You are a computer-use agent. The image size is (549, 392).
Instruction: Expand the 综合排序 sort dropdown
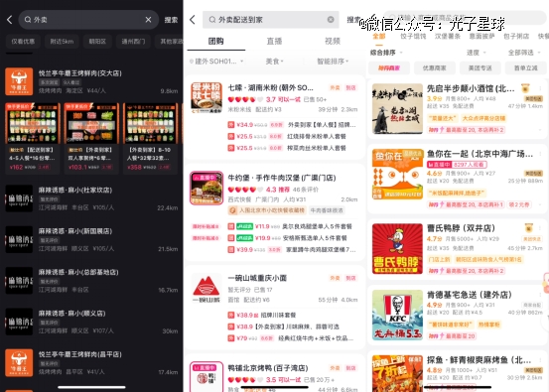[x=386, y=53]
